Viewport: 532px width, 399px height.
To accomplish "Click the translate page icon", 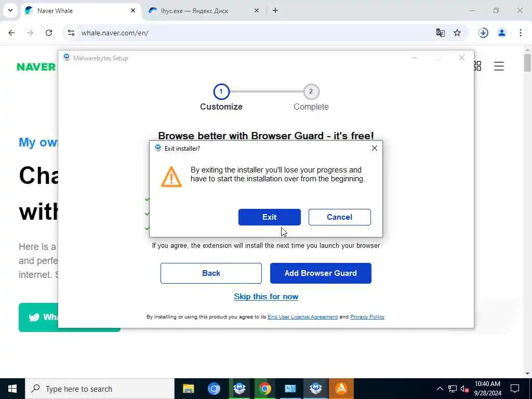I will click(x=441, y=33).
